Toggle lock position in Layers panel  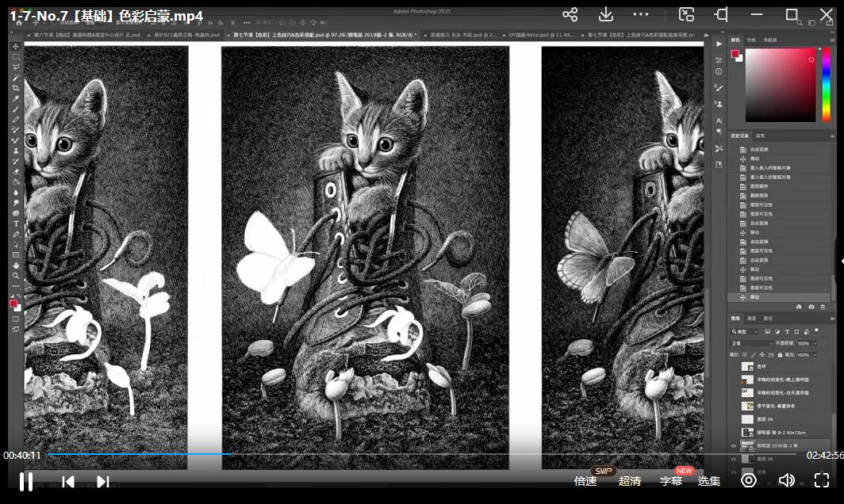point(762,355)
